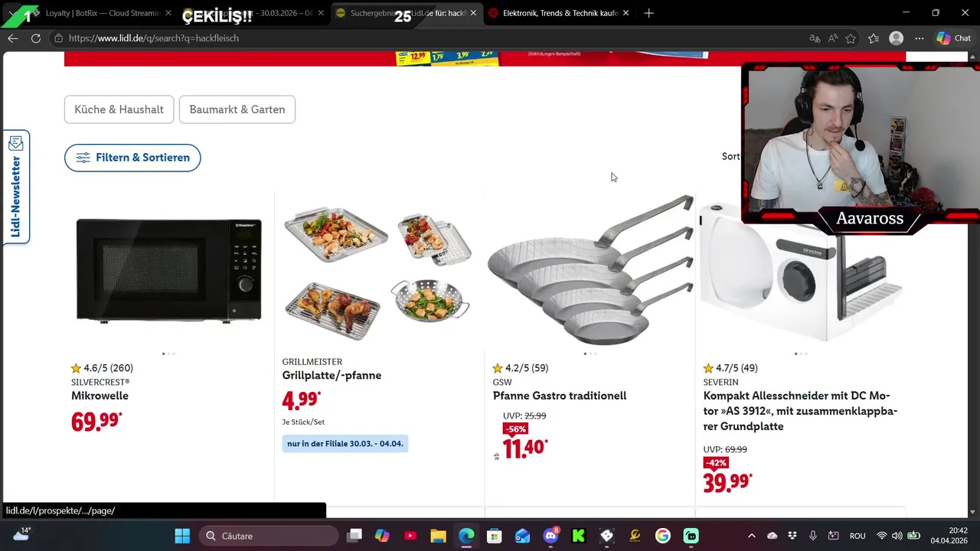Add page to favorites star icon
Viewport: 980px width, 551px height.
pyautogui.click(x=851, y=38)
